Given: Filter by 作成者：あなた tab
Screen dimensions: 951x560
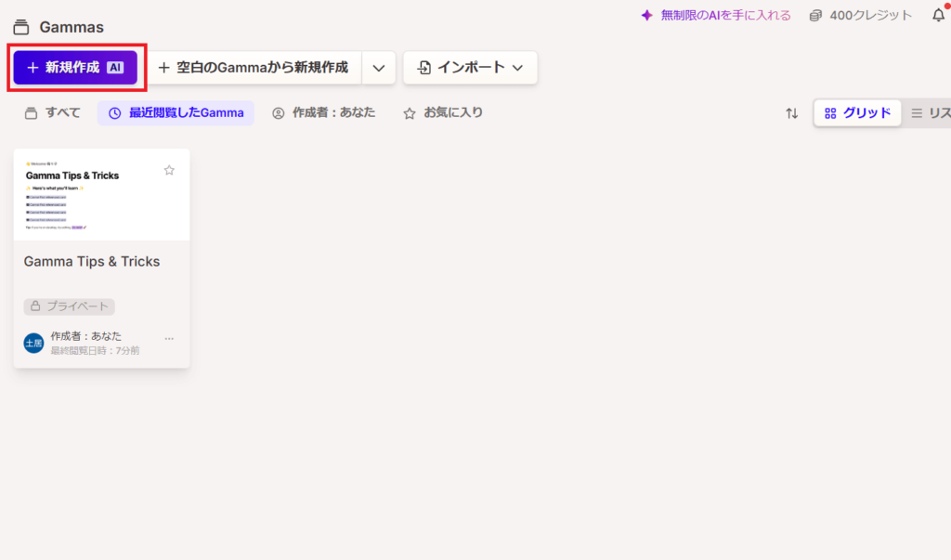Looking at the screenshot, I should pyautogui.click(x=324, y=113).
